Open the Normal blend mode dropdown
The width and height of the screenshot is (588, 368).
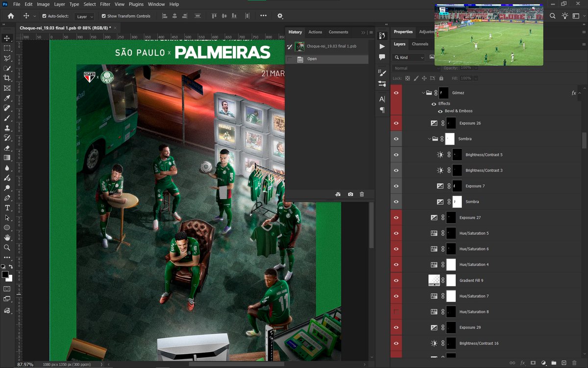click(x=417, y=68)
